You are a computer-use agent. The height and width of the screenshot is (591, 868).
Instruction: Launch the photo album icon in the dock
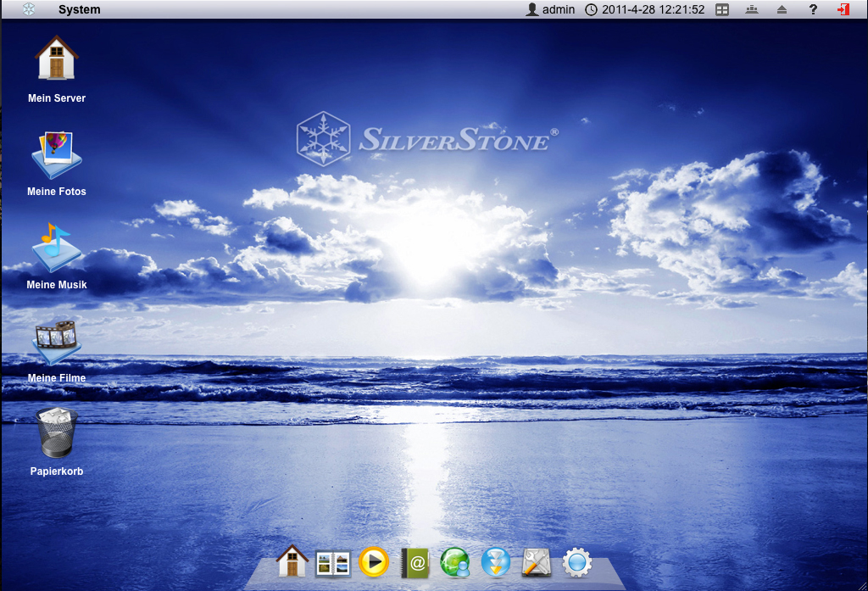[332, 563]
